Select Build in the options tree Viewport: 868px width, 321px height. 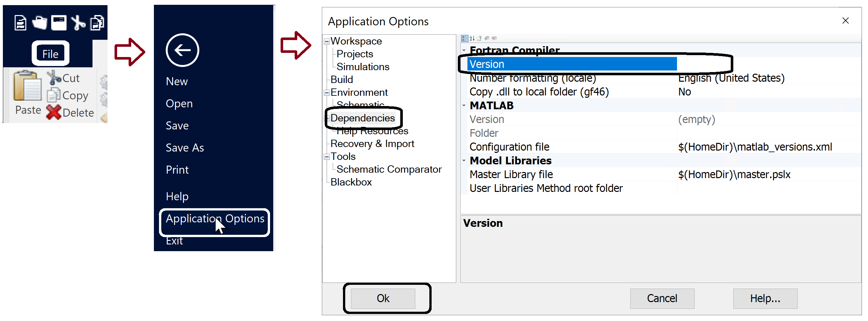pyautogui.click(x=342, y=80)
